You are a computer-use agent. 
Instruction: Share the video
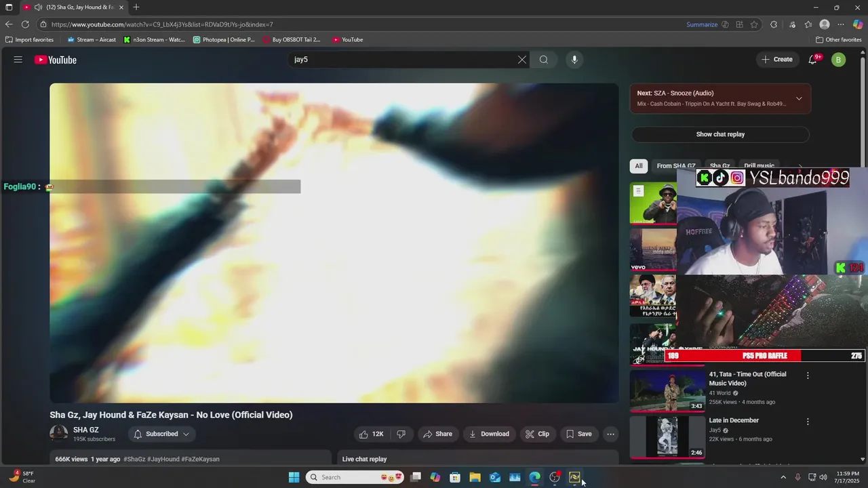(437, 434)
